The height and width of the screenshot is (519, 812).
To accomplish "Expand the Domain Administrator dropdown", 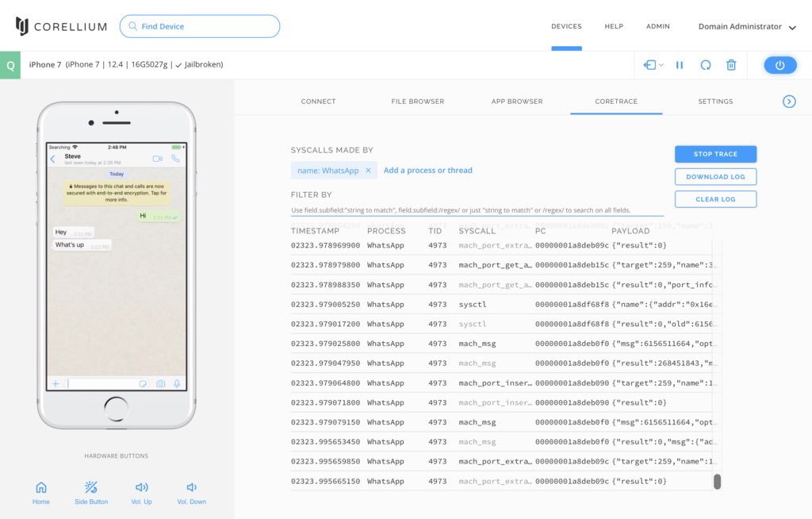I will [747, 26].
